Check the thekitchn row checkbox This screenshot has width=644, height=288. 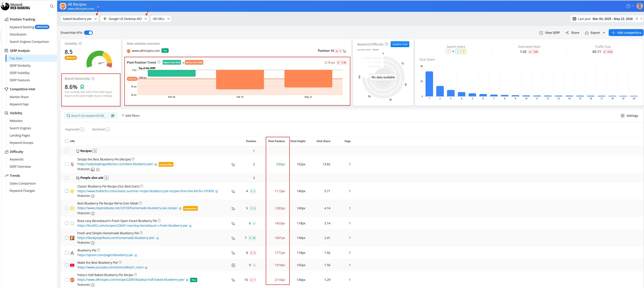[x=67, y=191]
